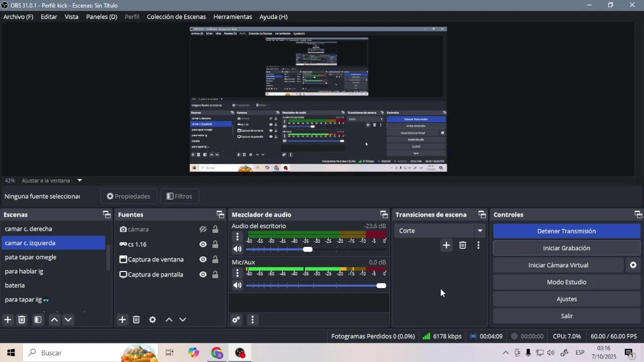Open OBS icon in Windows taskbar

click(x=240, y=353)
